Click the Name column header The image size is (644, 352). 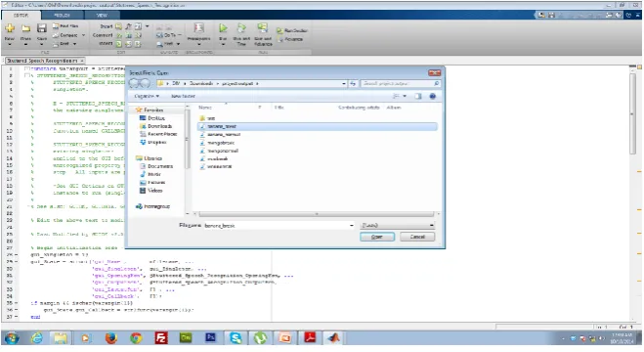click(205, 108)
